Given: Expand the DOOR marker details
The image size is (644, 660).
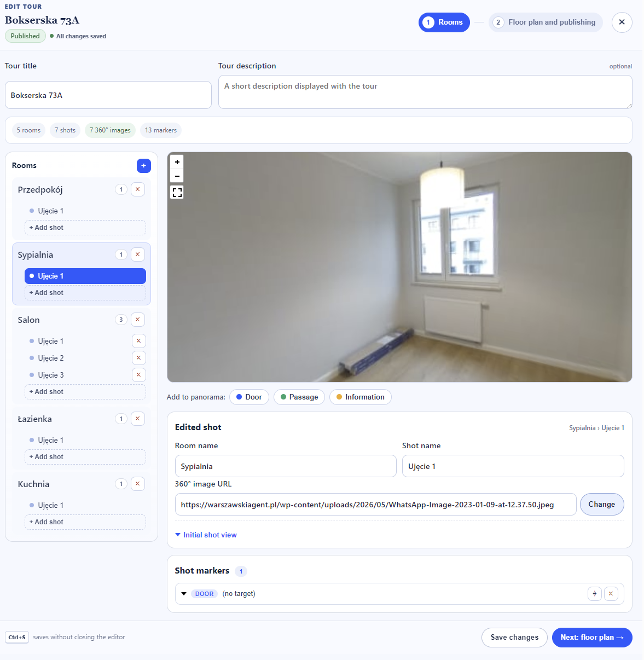Looking at the screenshot, I should coord(184,594).
